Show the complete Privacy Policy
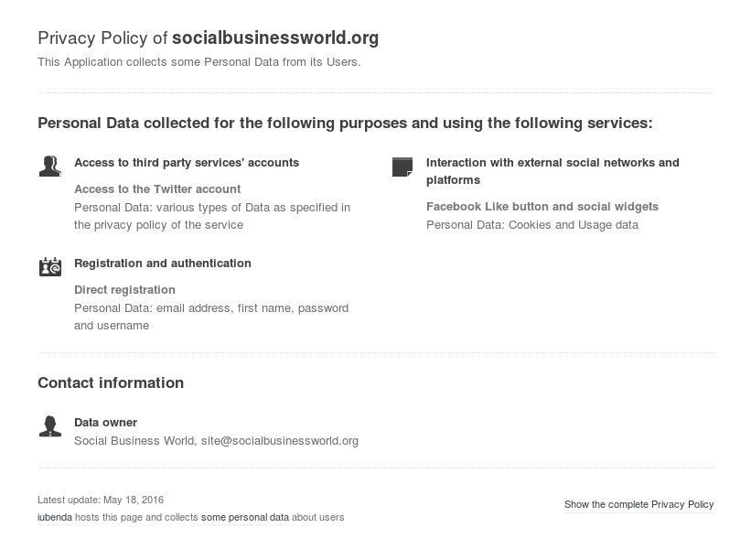Image resolution: width=751 pixels, height=560 pixels. point(638,505)
